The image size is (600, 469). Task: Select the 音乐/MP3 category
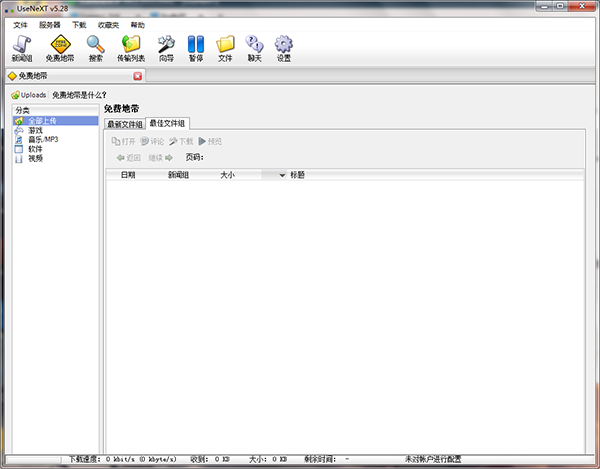pos(44,140)
